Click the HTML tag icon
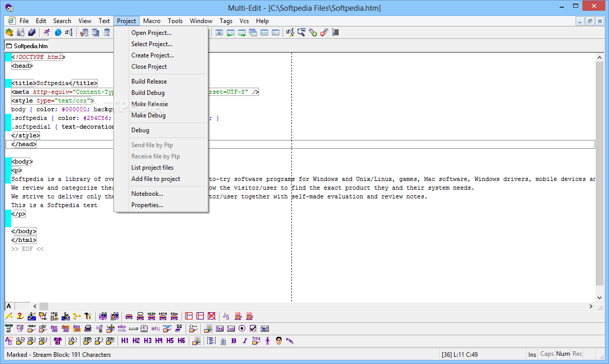Image resolution: width=609 pixels, height=364 pixels. 290,341
